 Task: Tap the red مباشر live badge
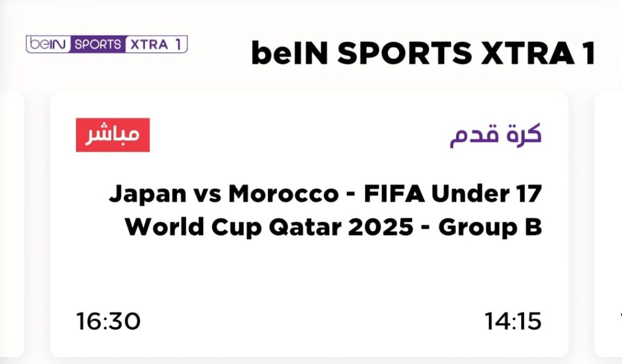pos(112,135)
